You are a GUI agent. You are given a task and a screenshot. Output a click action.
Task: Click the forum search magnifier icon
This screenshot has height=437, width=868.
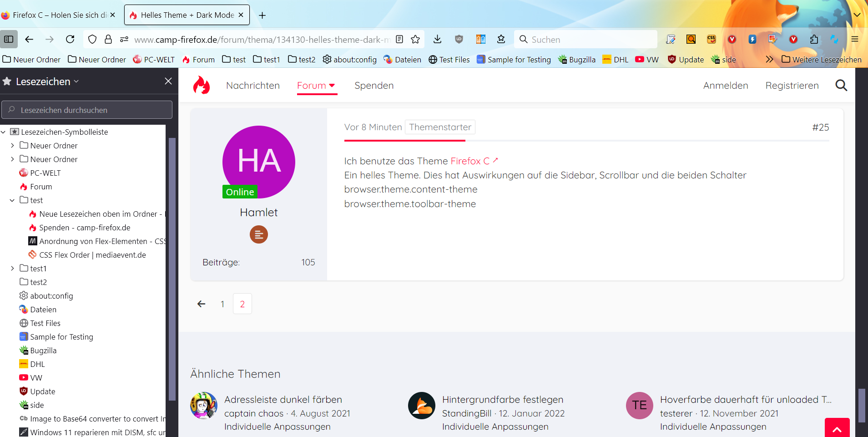click(x=841, y=86)
